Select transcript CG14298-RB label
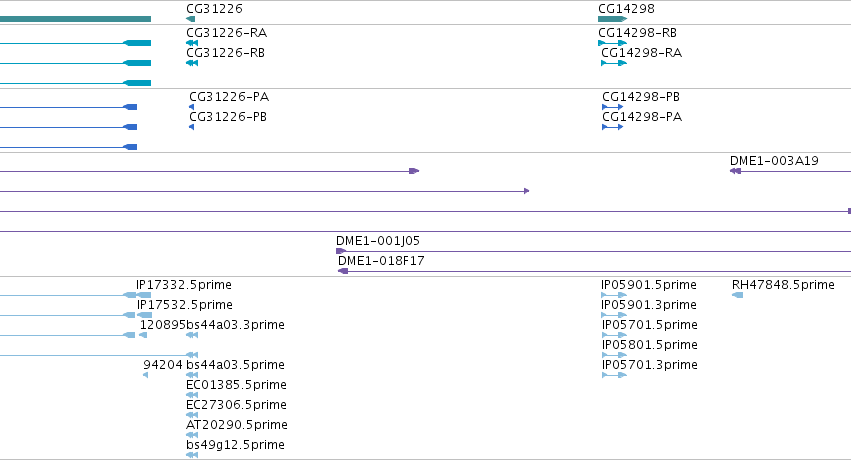Screen dimensions: 851x460 [637, 33]
